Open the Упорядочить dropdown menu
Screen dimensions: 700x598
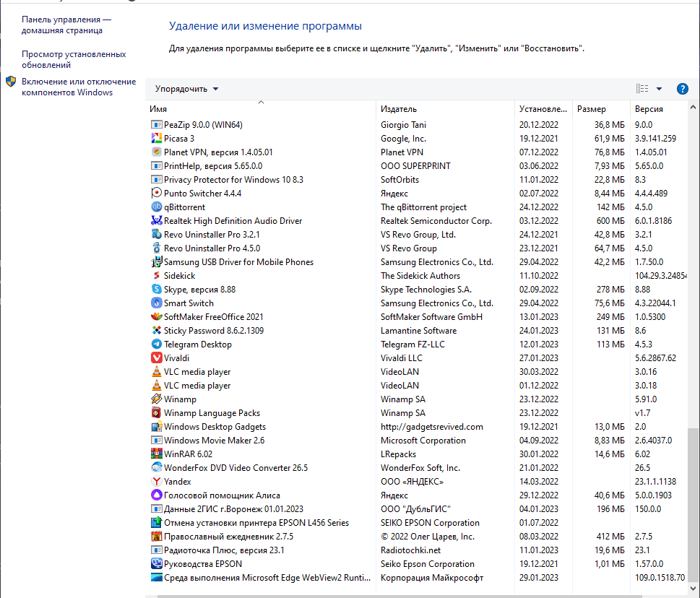coord(186,89)
